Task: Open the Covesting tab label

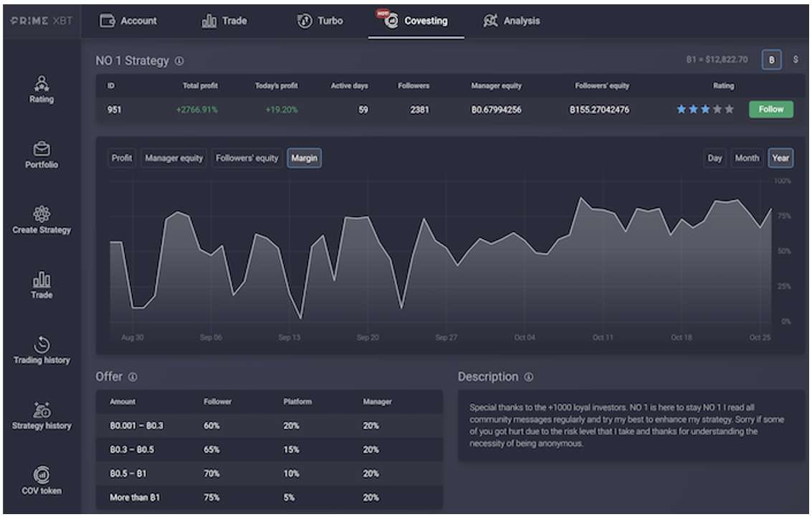Action: (426, 21)
